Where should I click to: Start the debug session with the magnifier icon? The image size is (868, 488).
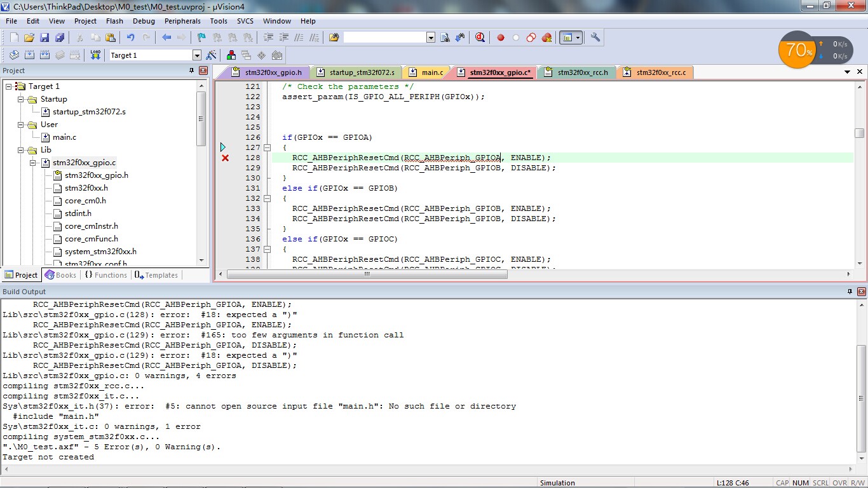point(480,37)
